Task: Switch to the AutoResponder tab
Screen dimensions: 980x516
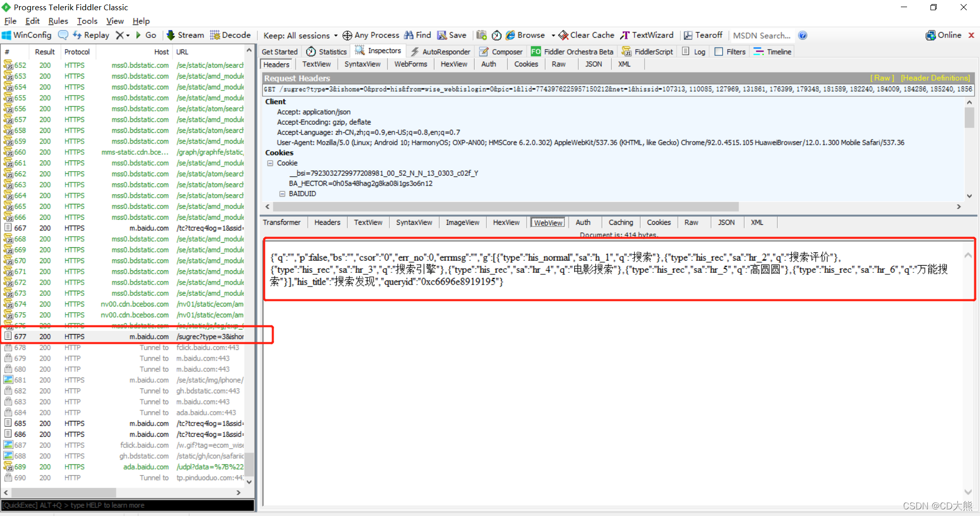Action: coord(440,52)
